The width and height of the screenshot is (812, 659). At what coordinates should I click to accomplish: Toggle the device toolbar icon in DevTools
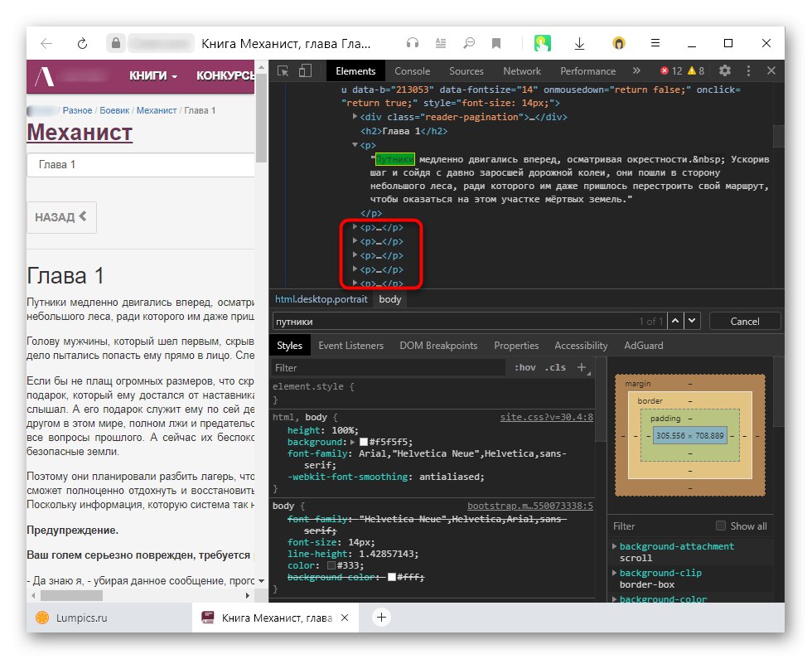tap(305, 71)
